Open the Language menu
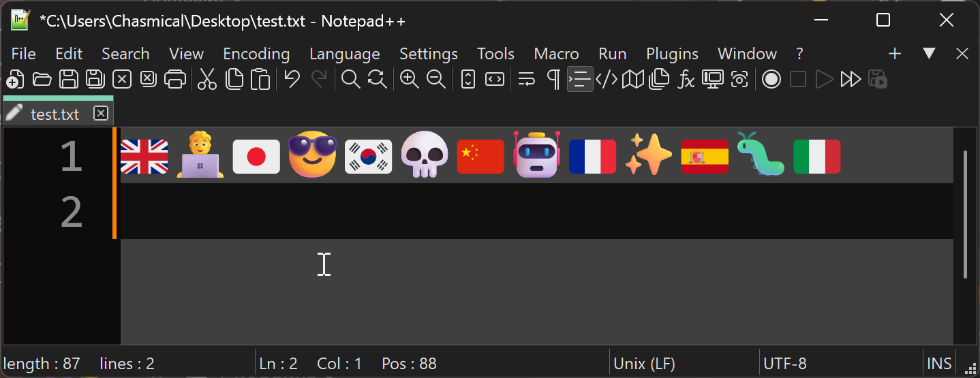Viewport: 980px width, 378px height. coord(345,54)
